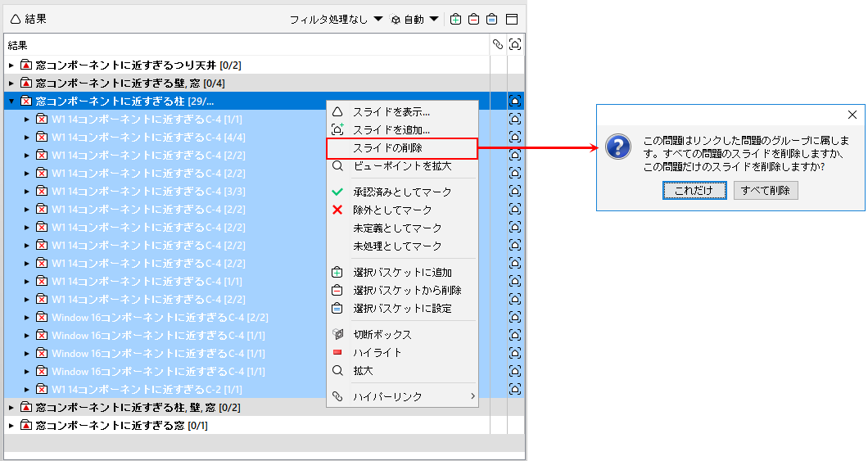868x461 pixels.
Task: Click the すべて削除 button
Action: (x=766, y=190)
